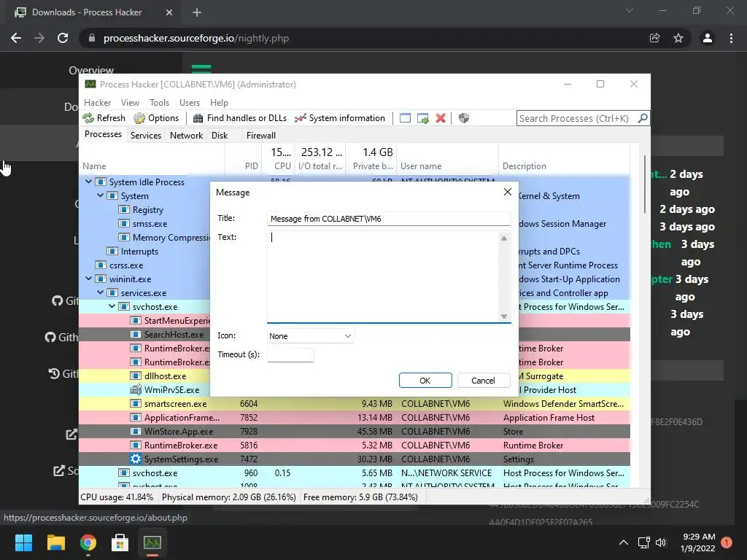Click OK in the Message dialog
The image size is (747, 560).
(x=425, y=381)
